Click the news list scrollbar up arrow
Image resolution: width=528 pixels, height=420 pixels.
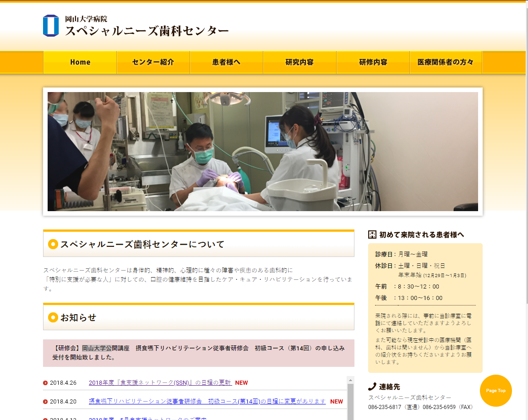(x=350, y=380)
